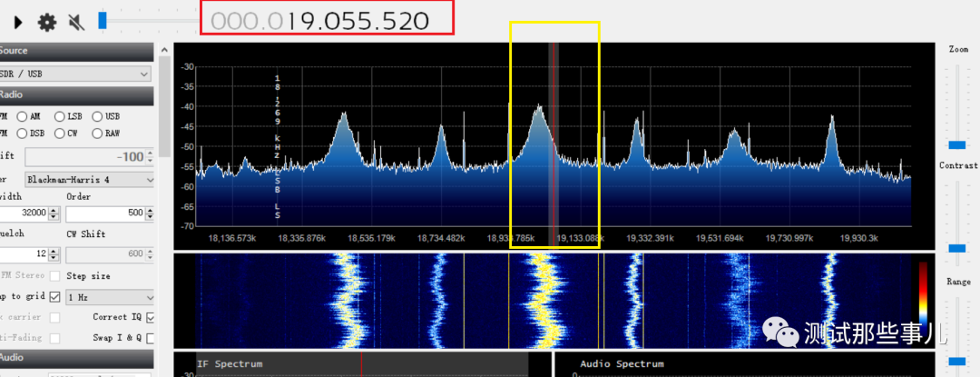The image size is (980, 377).
Task: Click the volume slider handle
Action: (103, 21)
